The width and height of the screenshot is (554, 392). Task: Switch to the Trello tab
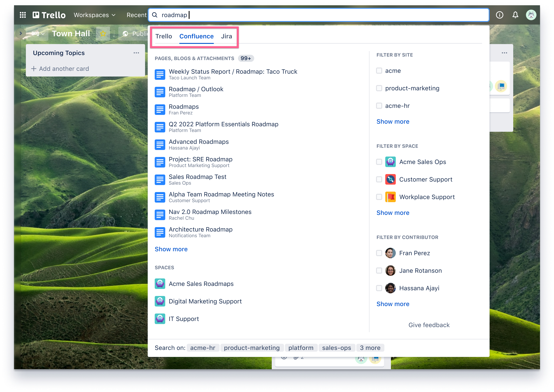tap(164, 36)
